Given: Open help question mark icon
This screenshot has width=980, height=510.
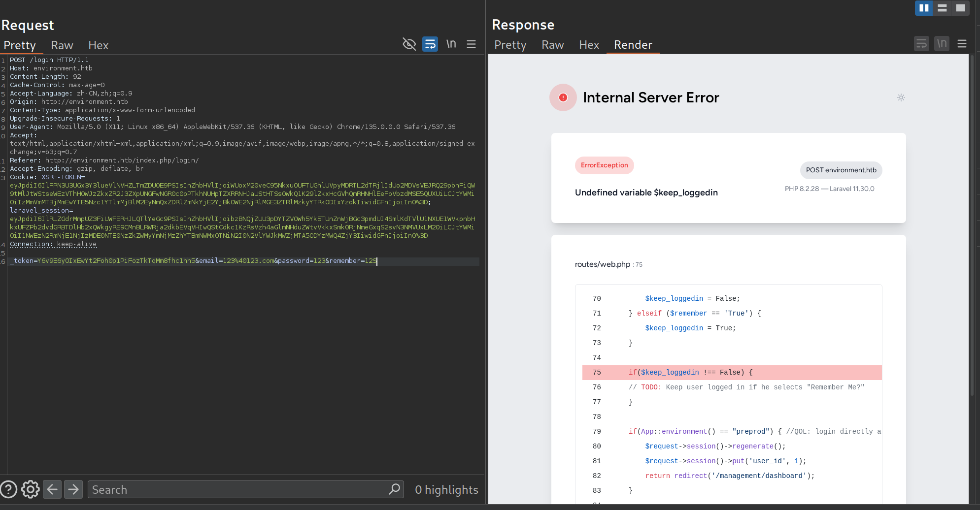Looking at the screenshot, I should point(8,489).
